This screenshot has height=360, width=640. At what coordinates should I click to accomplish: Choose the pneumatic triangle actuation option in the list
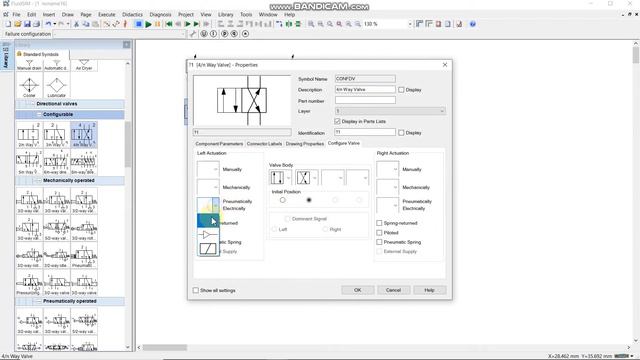click(208, 234)
